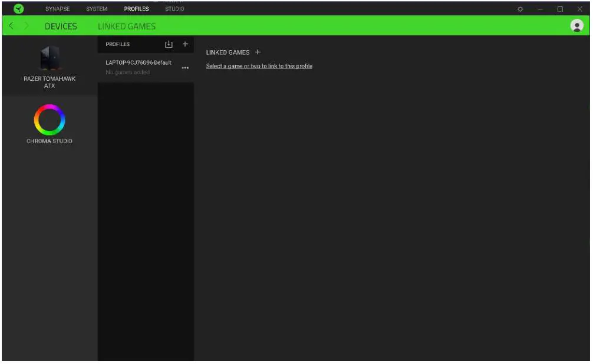Switch to the Profiles tab
Screen dimensions: 593x364
pos(136,9)
